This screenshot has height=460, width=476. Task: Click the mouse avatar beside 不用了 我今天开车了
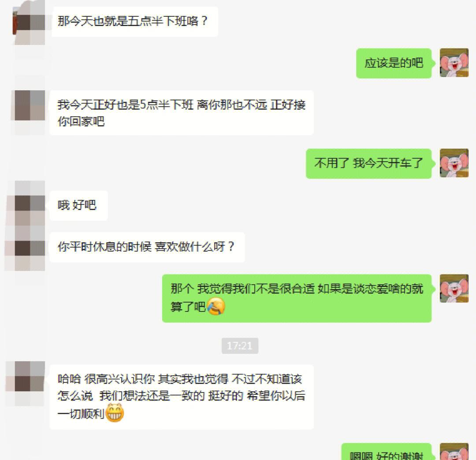(x=454, y=163)
